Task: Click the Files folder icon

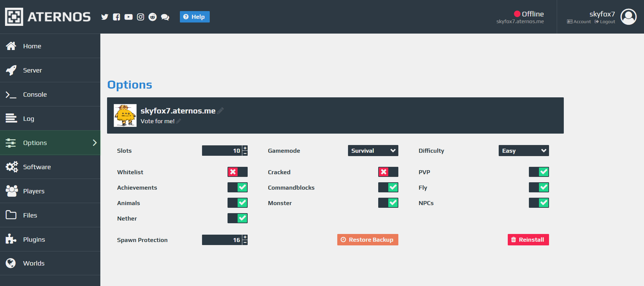Action: tap(11, 215)
